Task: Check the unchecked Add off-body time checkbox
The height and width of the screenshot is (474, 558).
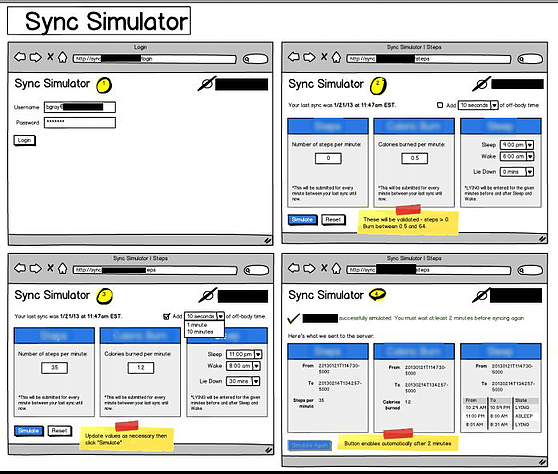Action: (x=440, y=105)
